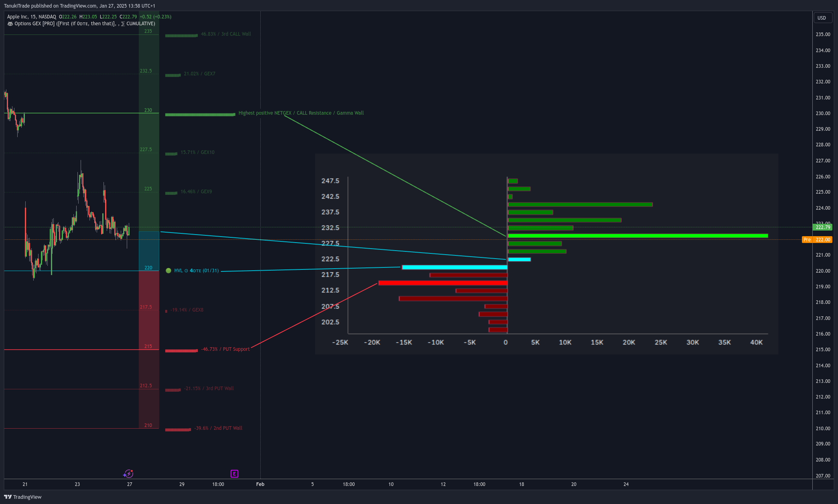Click the C222.79 close value in the legend
This screenshot has width=838, height=504.
click(x=128, y=17)
